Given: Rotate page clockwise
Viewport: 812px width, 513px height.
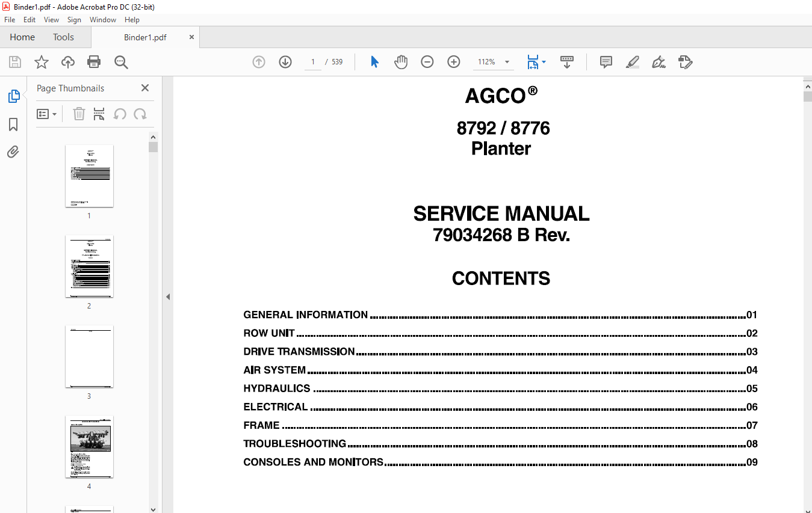Looking at the screenshot, I should pos(140,114).
